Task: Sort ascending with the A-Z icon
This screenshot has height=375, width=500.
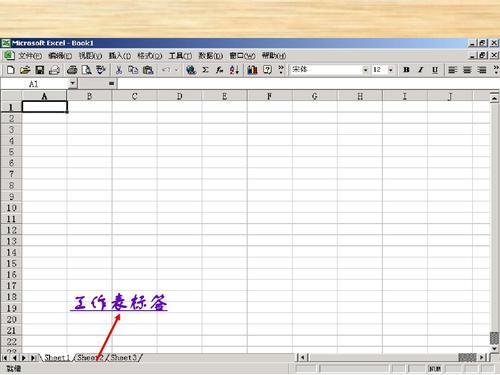Action: [234, 70]
